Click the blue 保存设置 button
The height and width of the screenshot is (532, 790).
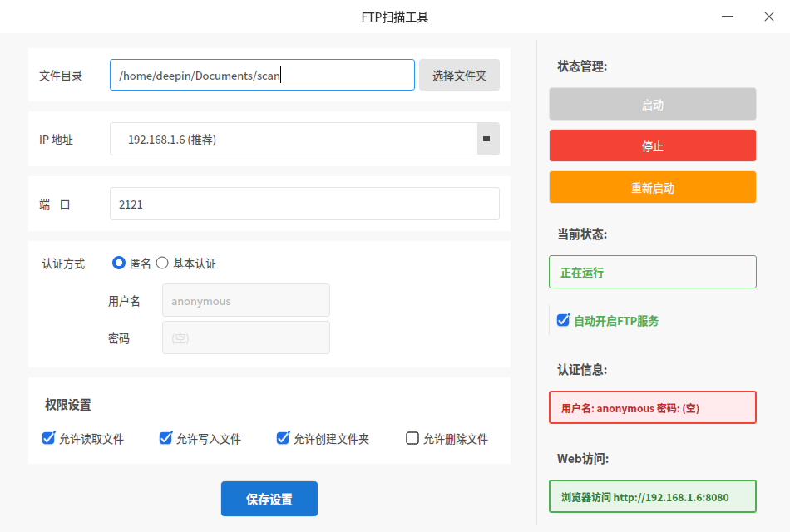coord(269,499)
